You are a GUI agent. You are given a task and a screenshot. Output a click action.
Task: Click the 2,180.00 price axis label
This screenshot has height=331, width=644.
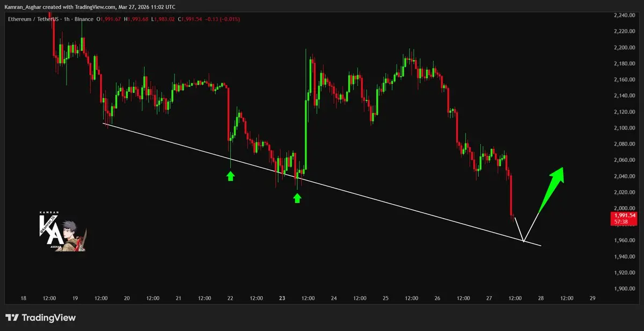[624, 63]
